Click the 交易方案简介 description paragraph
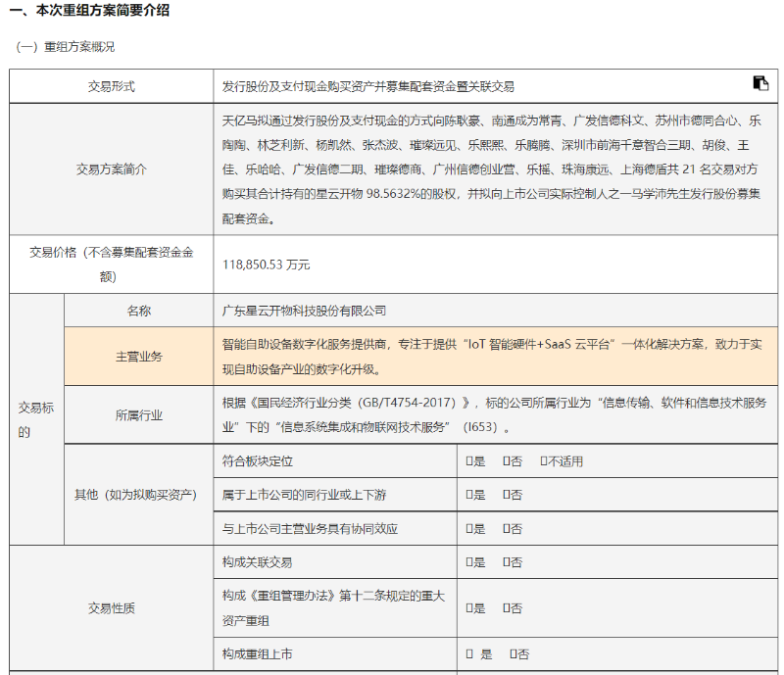The image size is (784, 675). click(x=492, y=169)
